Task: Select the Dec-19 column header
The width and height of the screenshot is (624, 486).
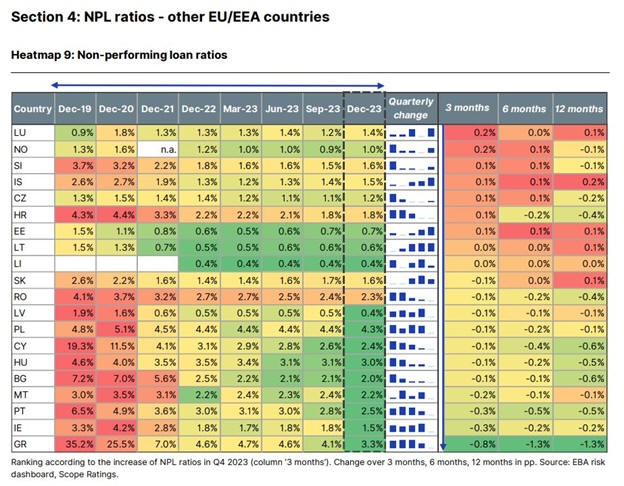Action: (76, 108)
